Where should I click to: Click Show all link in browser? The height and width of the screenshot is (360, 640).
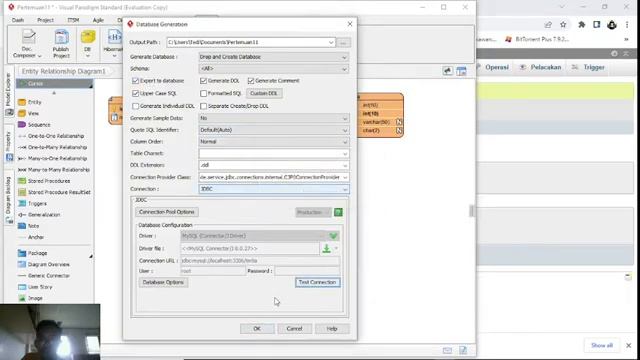(x=602, y=345)
